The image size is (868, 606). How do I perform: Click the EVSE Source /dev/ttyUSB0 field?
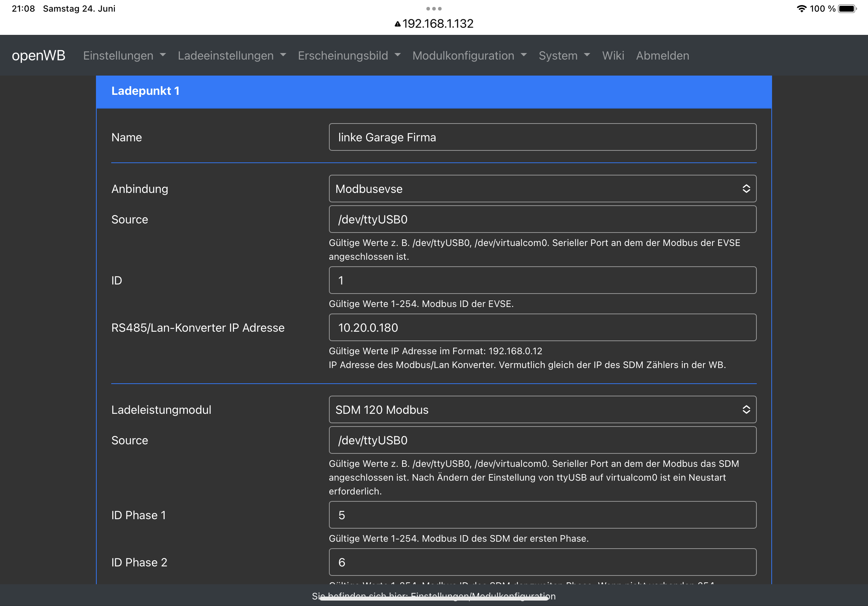click(542, 219)
